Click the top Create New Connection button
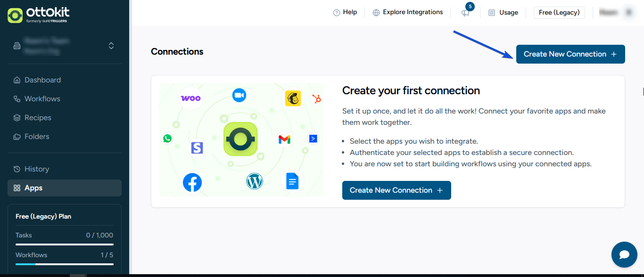Screen dimensions: 644x277 pos(570,54)
